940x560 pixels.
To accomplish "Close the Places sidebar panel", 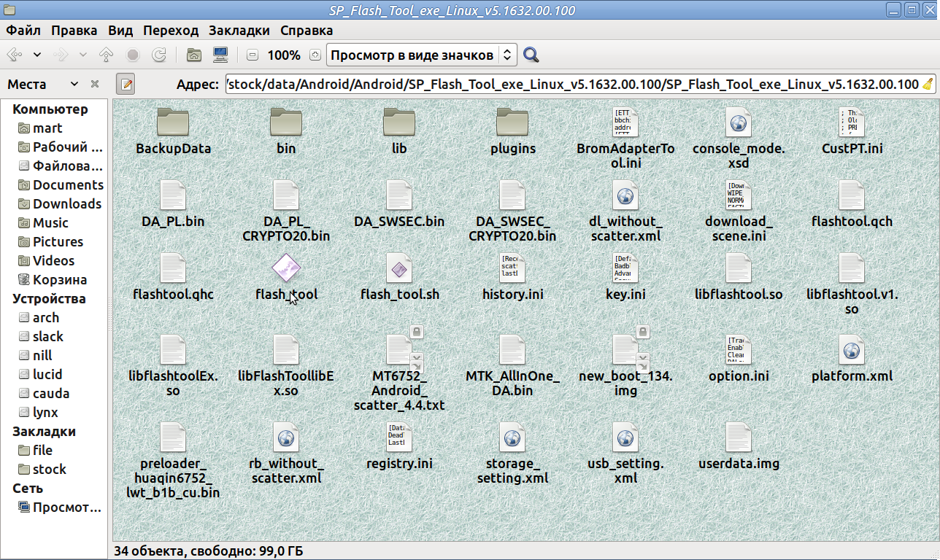I will coord(95,84).
